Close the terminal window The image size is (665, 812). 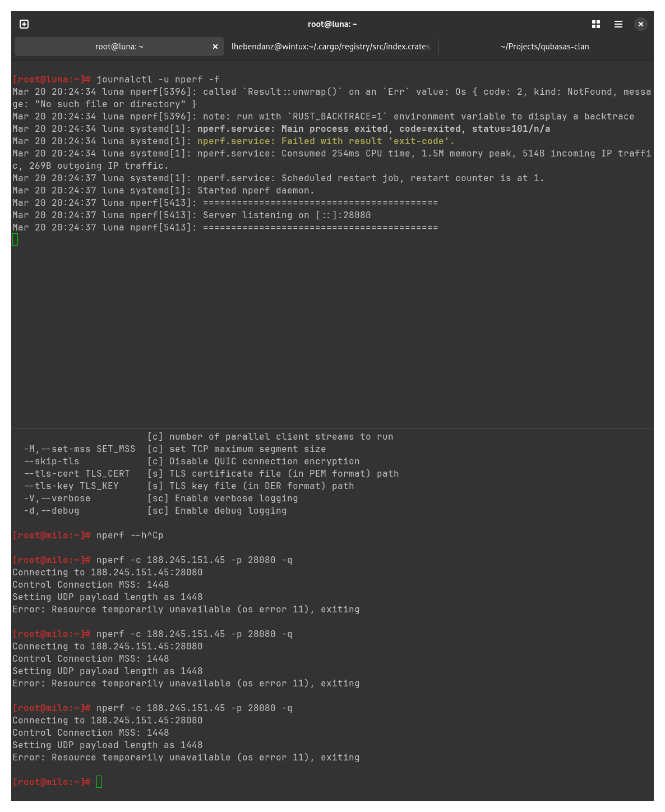[x=641, y=24]
